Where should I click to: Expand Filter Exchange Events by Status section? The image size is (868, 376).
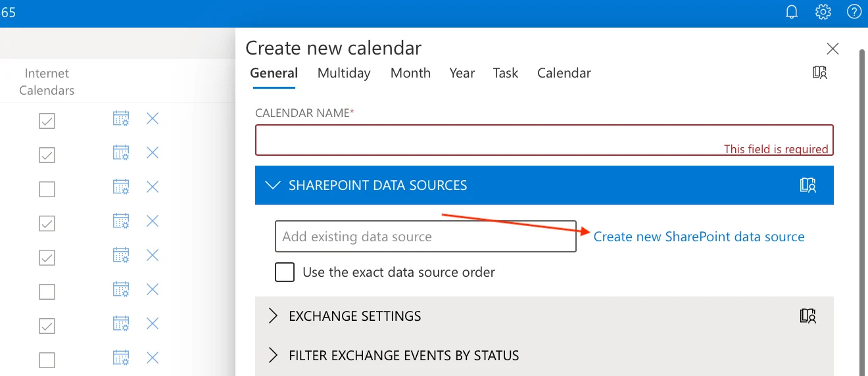tap(273, 356)
